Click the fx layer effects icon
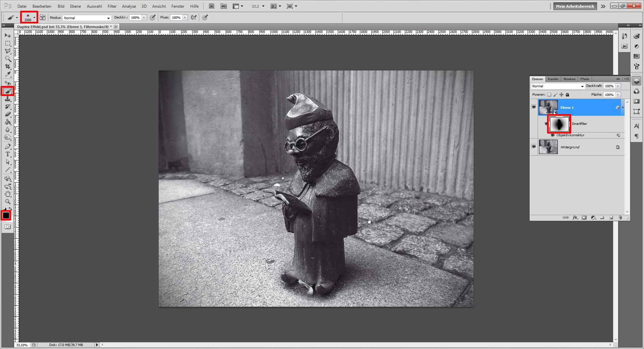 (x=575, y=217)
